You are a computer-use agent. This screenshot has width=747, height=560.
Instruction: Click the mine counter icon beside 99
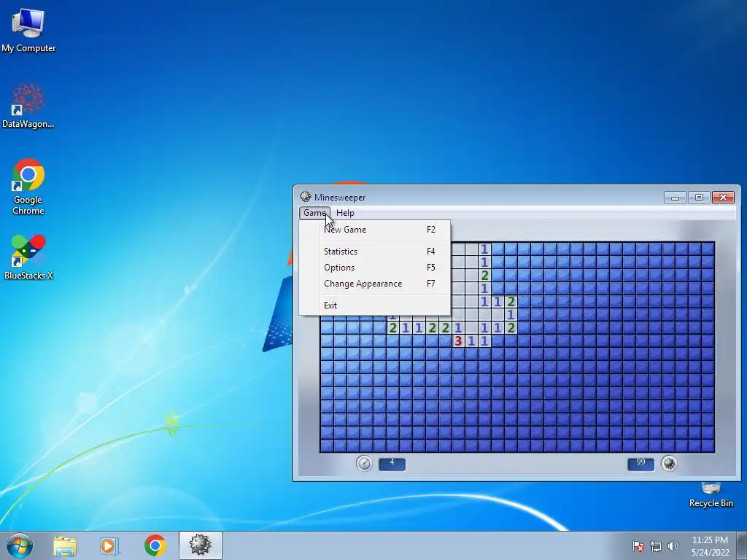pos(669,463)
